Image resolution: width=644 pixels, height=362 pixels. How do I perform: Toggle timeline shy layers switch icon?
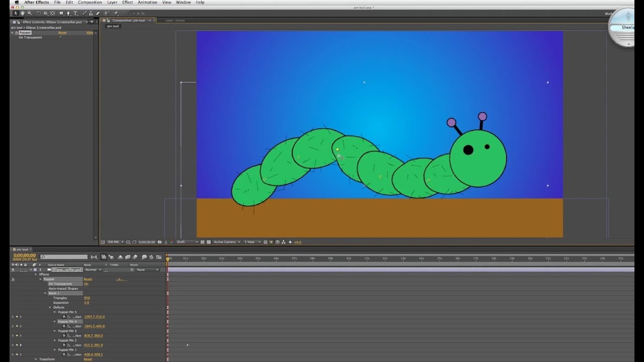click(x=120, y=257)
